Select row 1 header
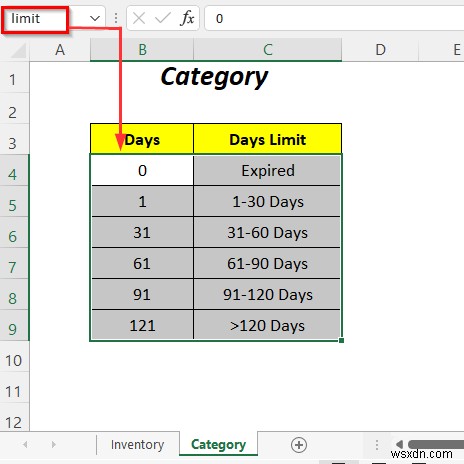The width and height of the screenshot is (464, 464). pyautogui.click(x=14, y=78)
